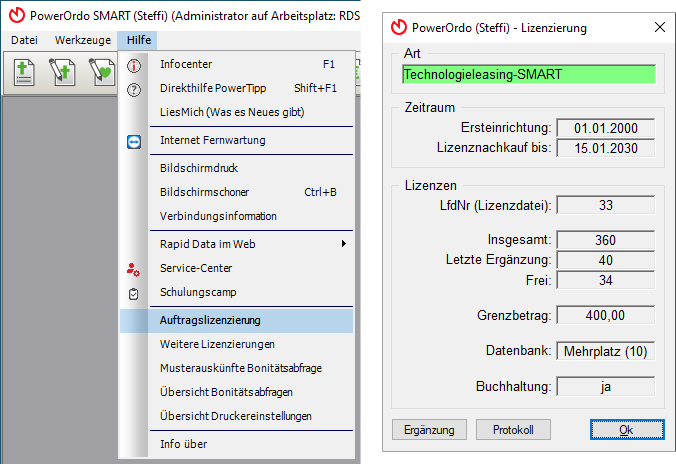Screen dimensions: 676x464
Task: Click the green Technologieleasing-SMART field
Action: pos(529,74)
